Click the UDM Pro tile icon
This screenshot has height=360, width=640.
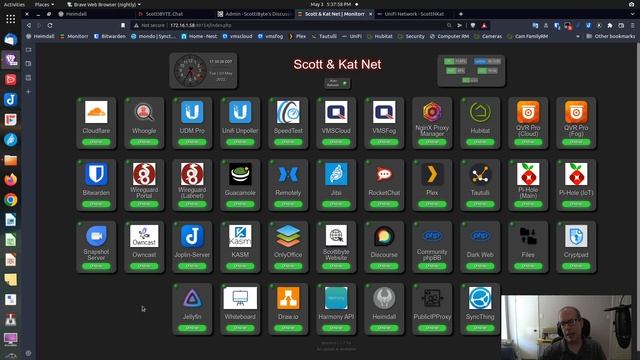[x=192, y=112]
